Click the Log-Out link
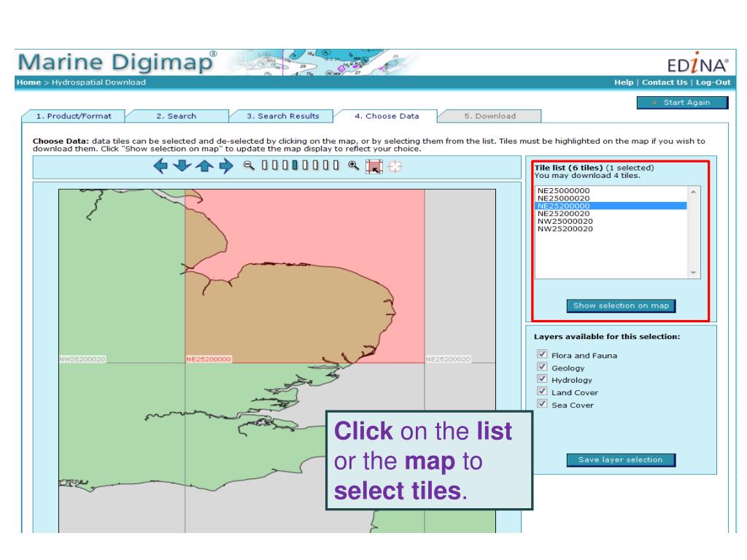The width and height of the screenshot is (747, 560). [713, 82]
